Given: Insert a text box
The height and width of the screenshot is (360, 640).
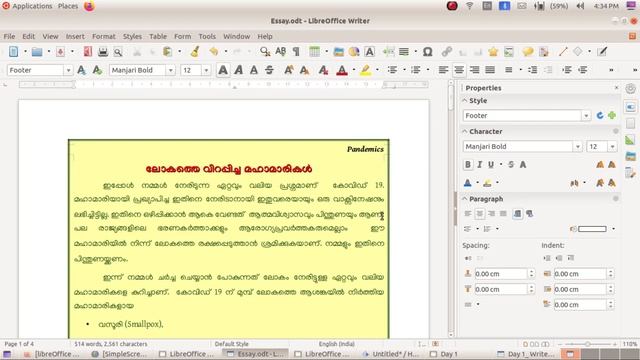Looking at the screenshot, I should [369, 51].
